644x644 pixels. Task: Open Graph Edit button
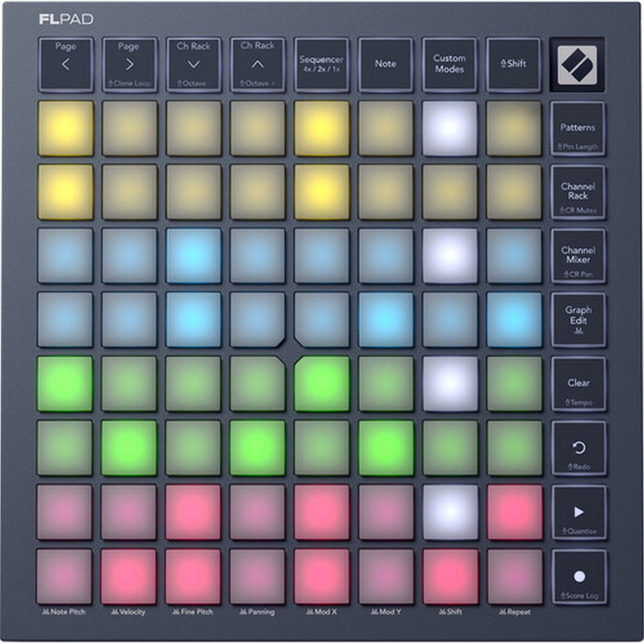pos(578,320)
